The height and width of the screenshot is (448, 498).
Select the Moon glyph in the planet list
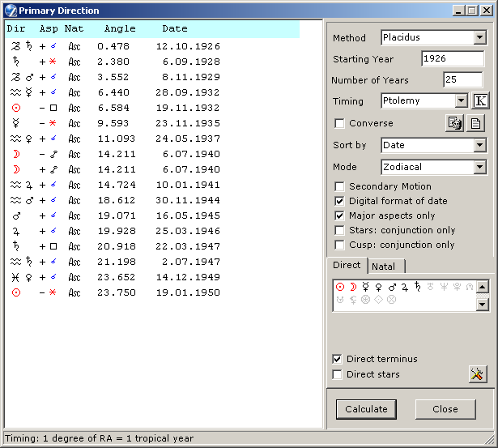353,288
